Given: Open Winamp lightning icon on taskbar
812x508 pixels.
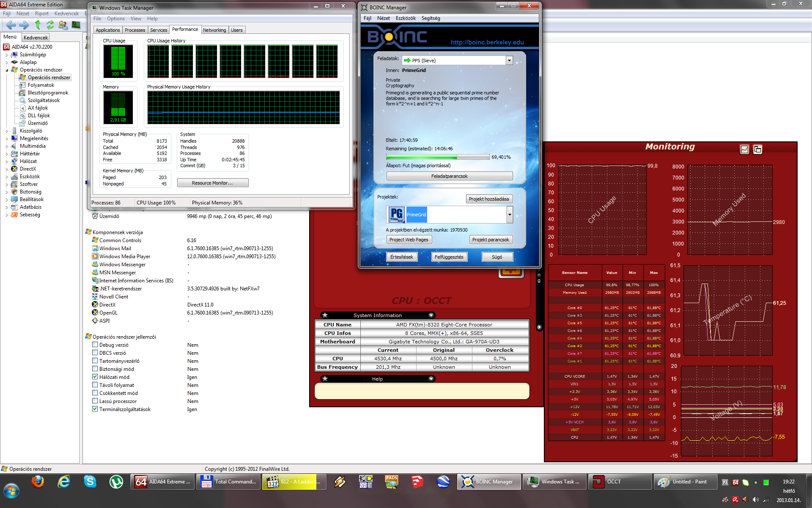Looking at the screenshot, I should [x=339, y=482].
